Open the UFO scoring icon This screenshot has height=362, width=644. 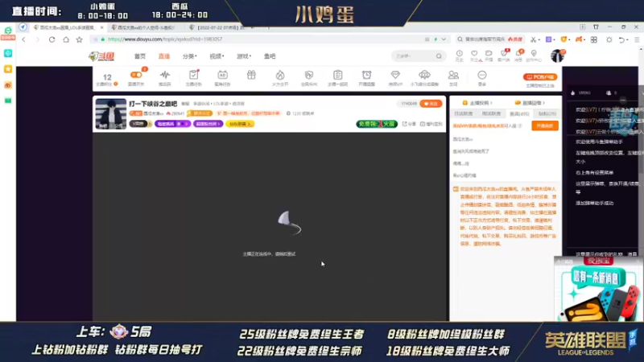coord(424,75)
